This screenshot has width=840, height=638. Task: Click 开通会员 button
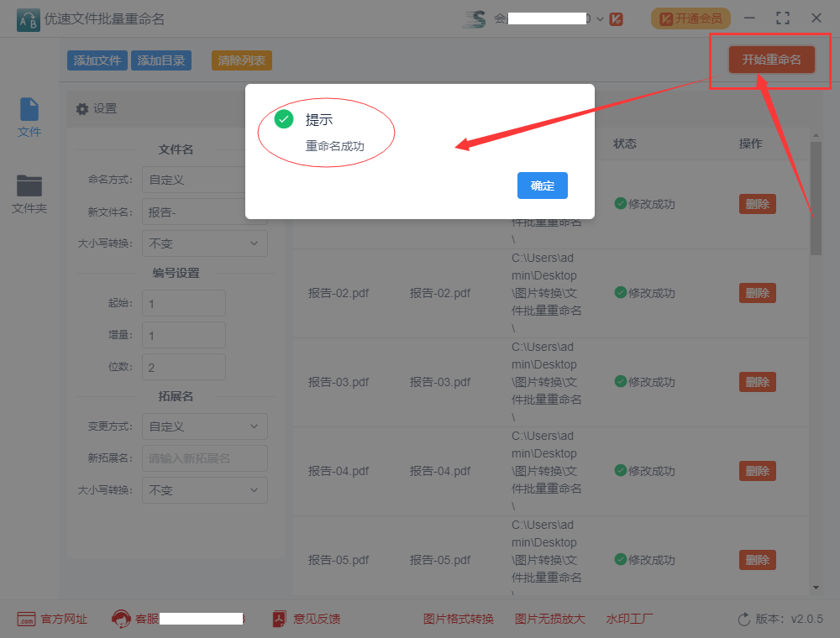[x=690, y=18]
